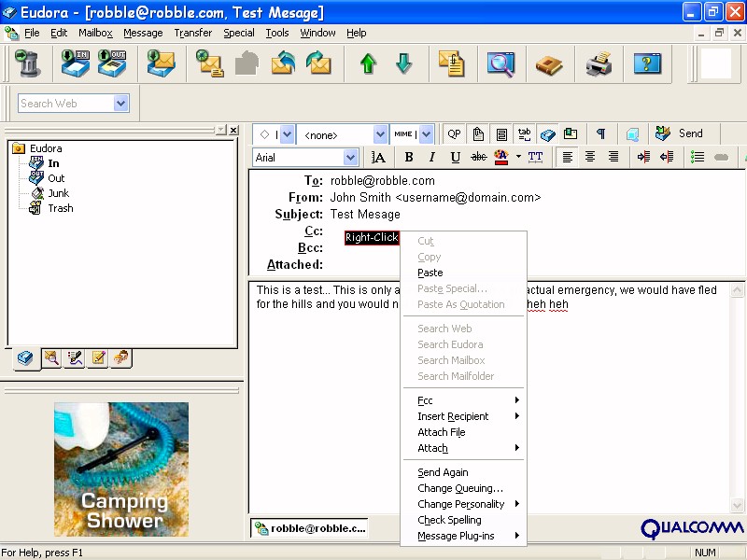Select the Junk mailbox in the tree
This screenshot has height=560, width=747.
coord(58,193)
